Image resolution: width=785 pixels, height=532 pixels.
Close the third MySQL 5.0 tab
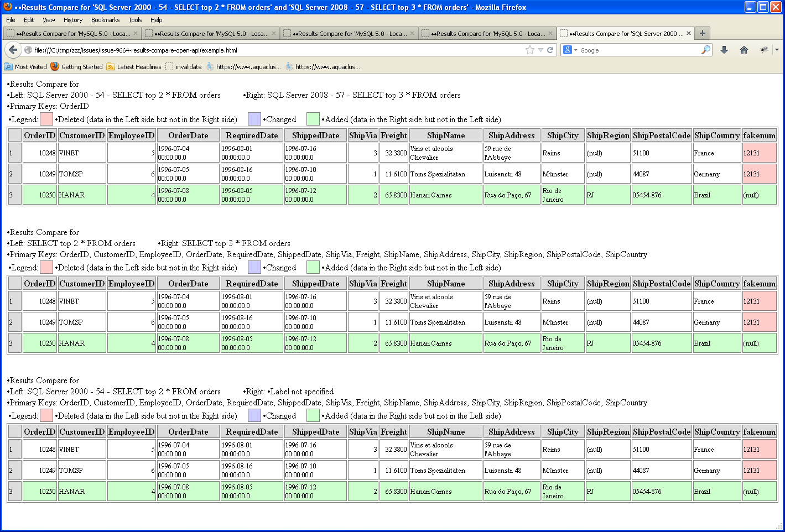coord(412,33)
